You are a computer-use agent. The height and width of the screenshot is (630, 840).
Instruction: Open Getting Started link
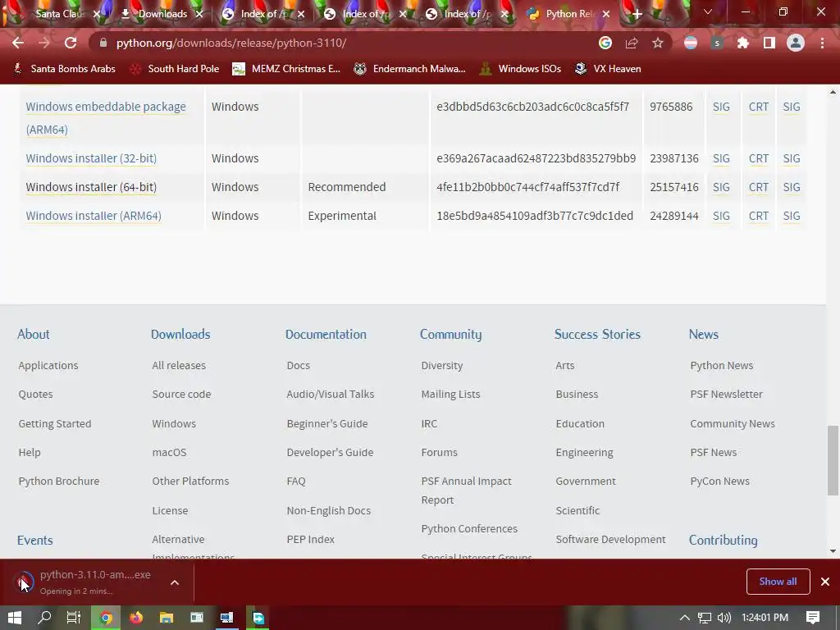[x=55, y=424]
